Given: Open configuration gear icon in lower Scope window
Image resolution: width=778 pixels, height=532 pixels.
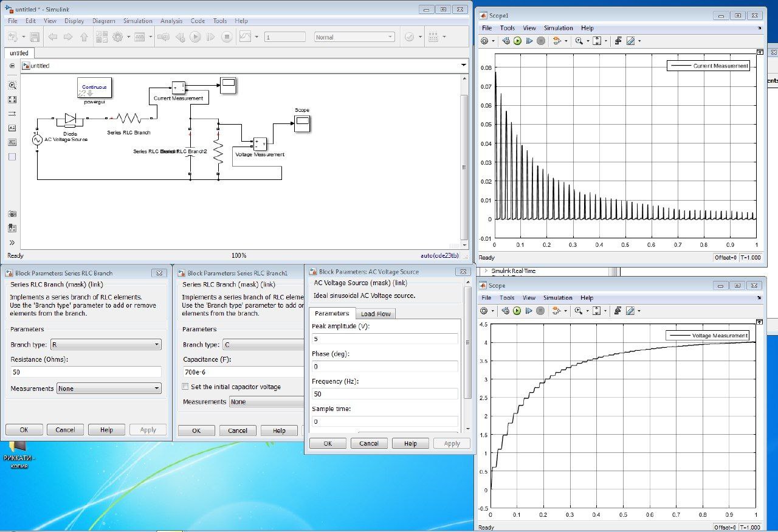Looking at the screenshot, I should click(485, 311).
